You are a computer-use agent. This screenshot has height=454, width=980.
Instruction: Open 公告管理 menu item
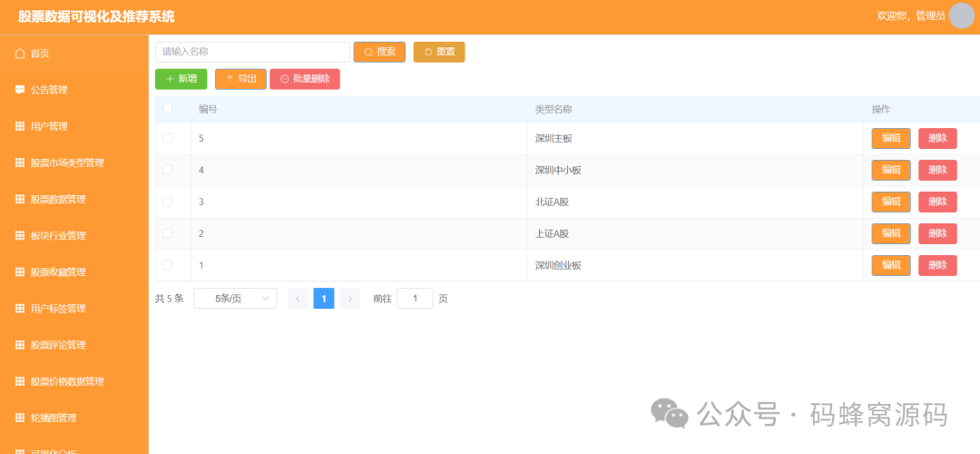tap(74, 89)
